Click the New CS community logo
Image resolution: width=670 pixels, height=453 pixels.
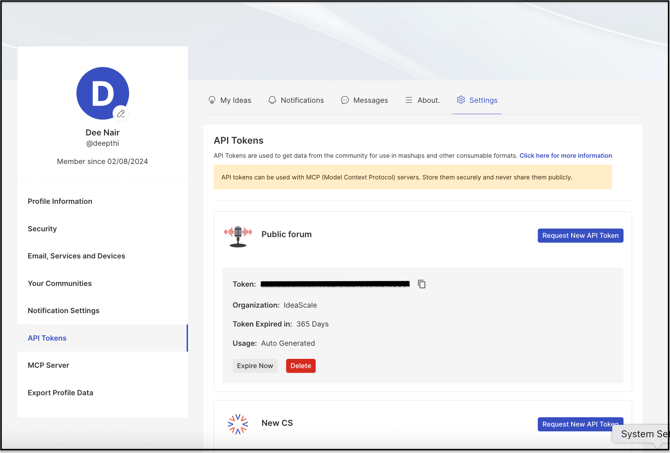click(238, 424)
